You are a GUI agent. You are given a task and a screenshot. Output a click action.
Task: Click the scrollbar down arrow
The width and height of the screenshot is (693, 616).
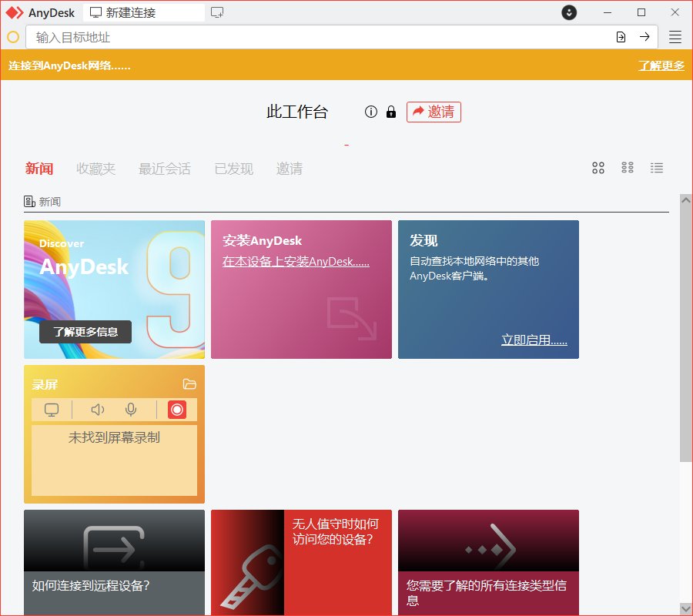tap(686, 609)
